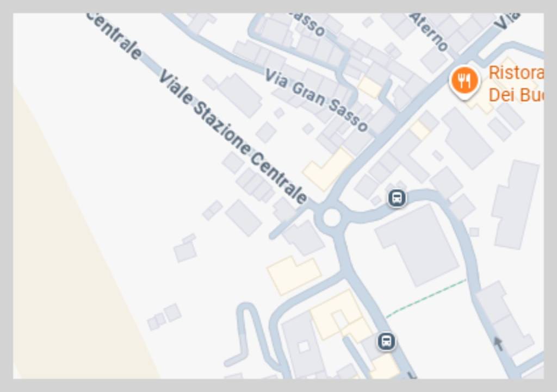Select the yellow building southwest of the roundabout

coord(294,275)
